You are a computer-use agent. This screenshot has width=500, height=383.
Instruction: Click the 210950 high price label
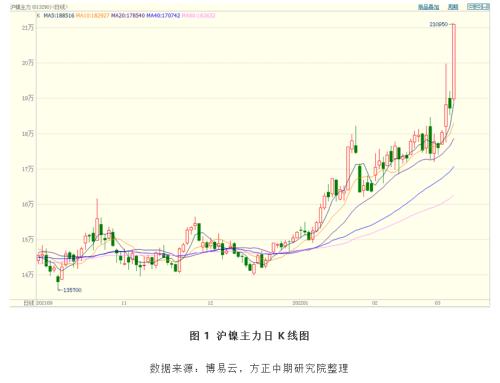tap(438, 24)
